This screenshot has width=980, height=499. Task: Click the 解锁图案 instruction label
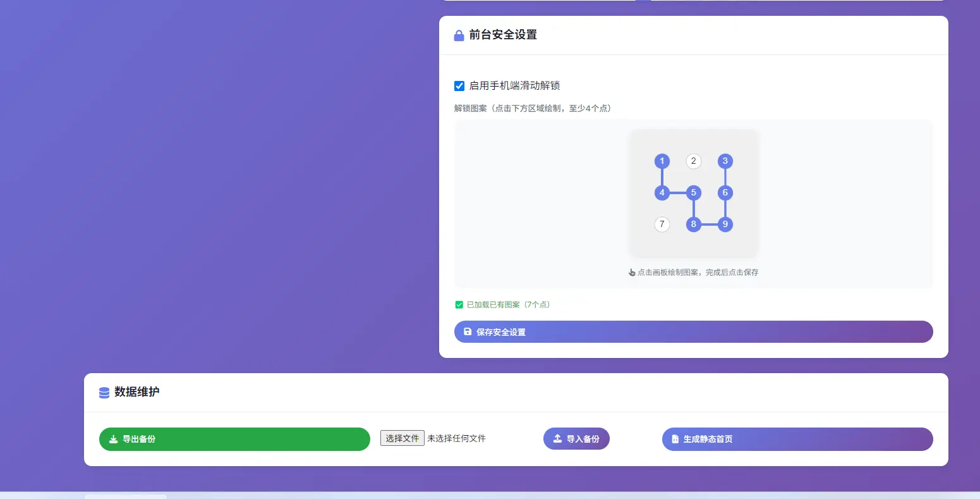pyautogui.click(x=533, y=108)
